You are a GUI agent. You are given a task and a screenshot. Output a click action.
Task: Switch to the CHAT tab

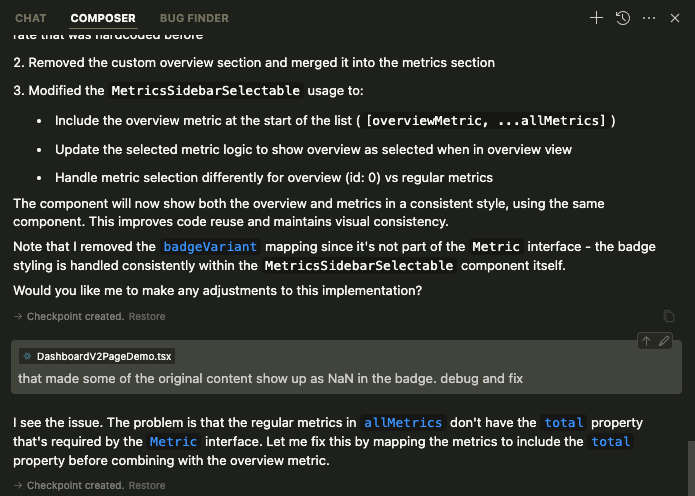31,18
